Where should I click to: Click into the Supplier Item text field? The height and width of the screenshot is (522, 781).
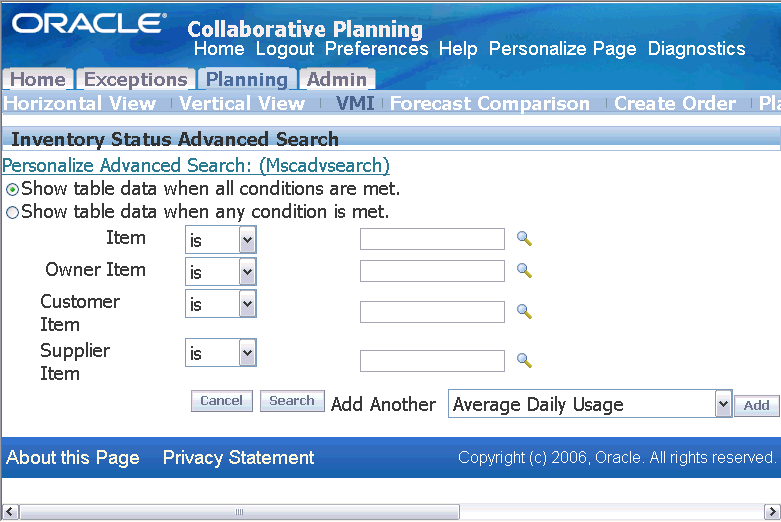pyautogui.click(x=432, y=361)
